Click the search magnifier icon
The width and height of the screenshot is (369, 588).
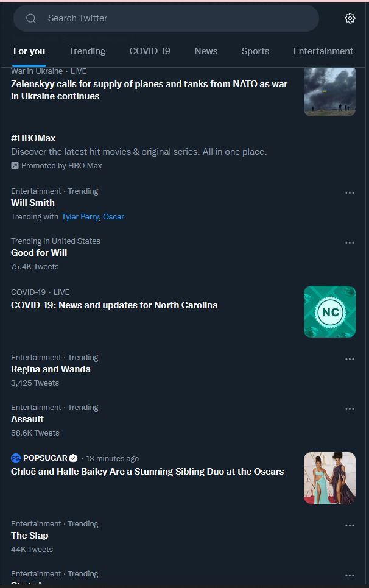[x=31, y=18]
